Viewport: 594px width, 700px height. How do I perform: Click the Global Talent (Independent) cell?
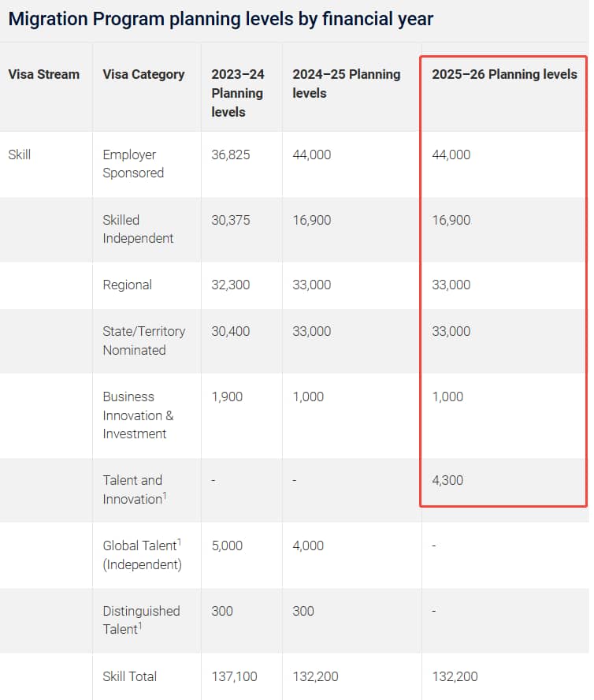(142, 555)
